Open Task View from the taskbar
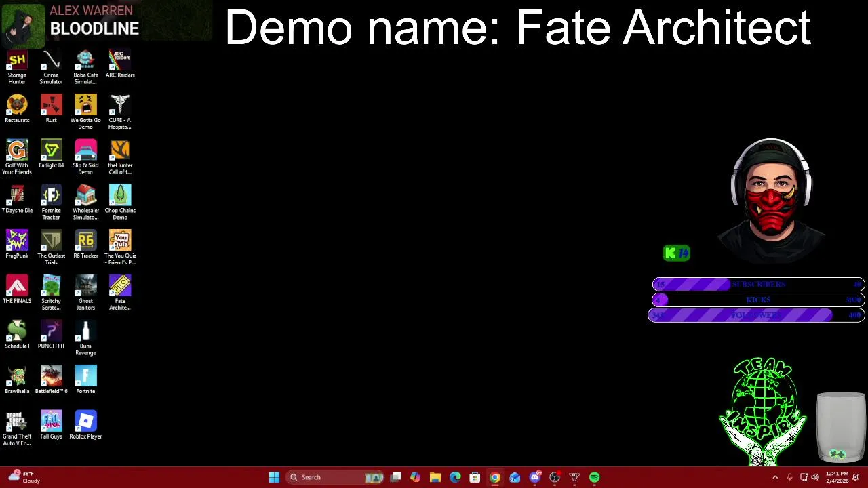Viewport: 868px width, 488px height. pos(396,477)
